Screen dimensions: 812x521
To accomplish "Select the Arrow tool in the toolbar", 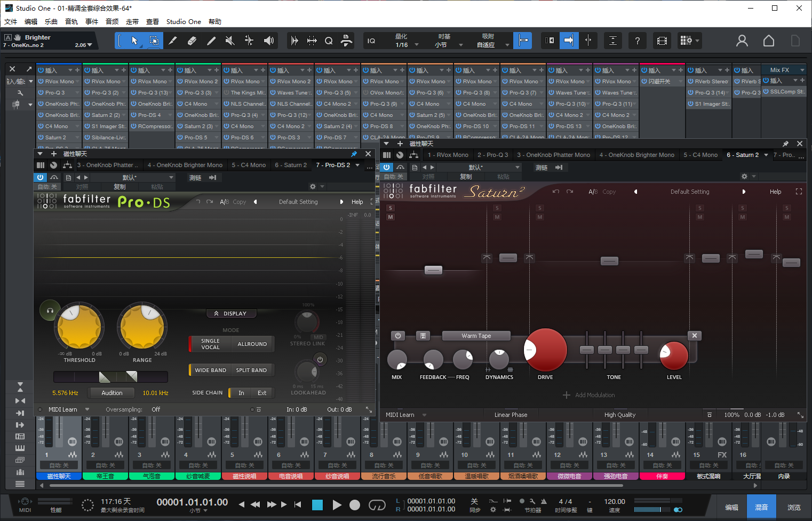I will point(134,41).
